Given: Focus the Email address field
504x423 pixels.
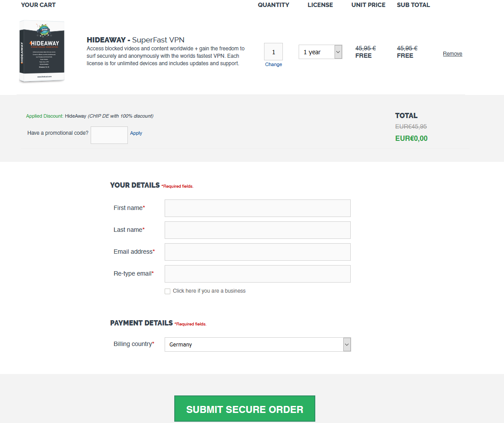Looking at the screenshot, I should (257, 252).
